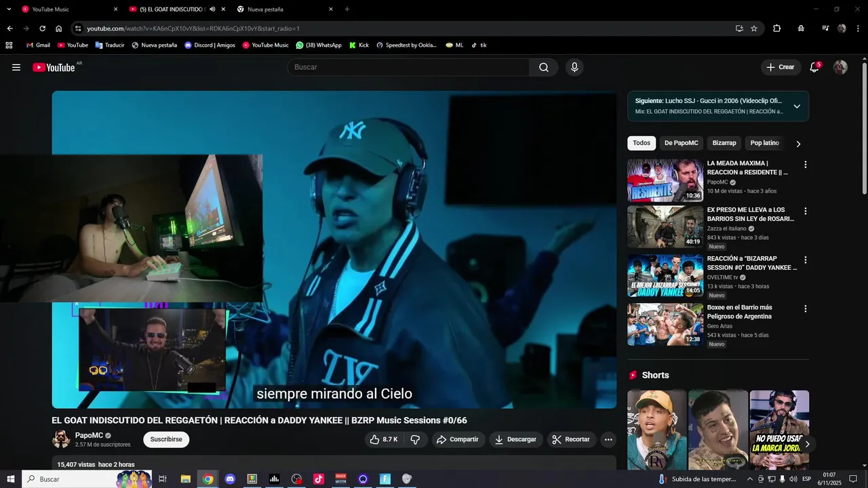Screen dimensions: 868x488
Task: Show hidden tray icons chevron
Action: [x=750, y=479]
